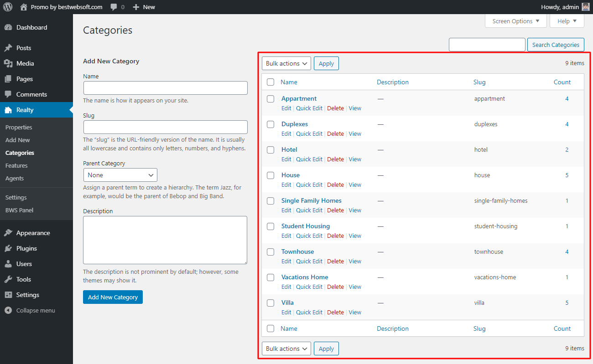This screenshot has width=593, height=364.
Task: Open the top Bulk actions dropdown
Action: (286, 63)
